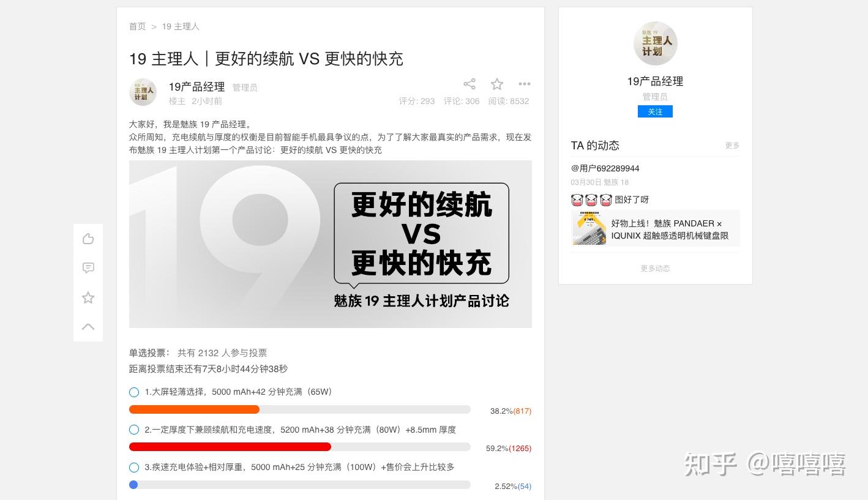
Task: Click the back-to-top arrow icon
Action: pos(88,327)
